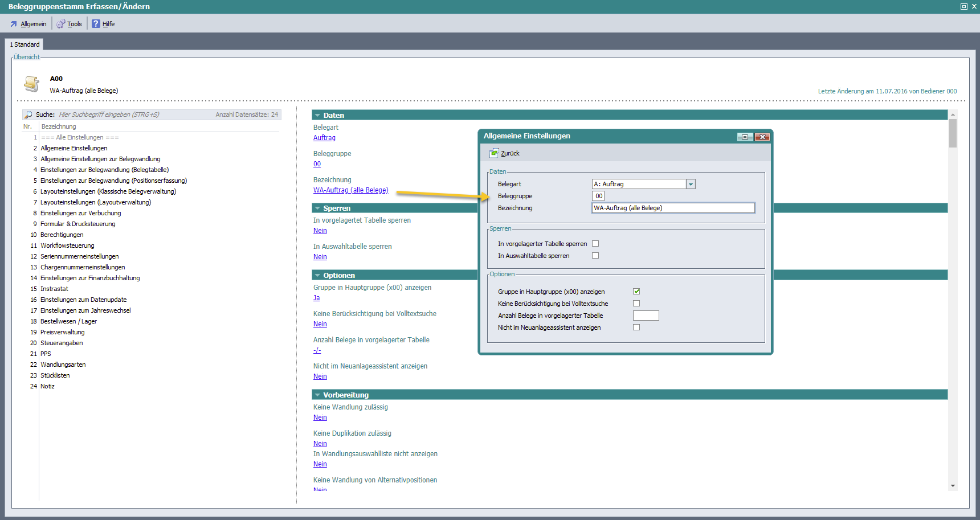Restore the Allgemeine Einstellungen dialog window

pos(744,137)
